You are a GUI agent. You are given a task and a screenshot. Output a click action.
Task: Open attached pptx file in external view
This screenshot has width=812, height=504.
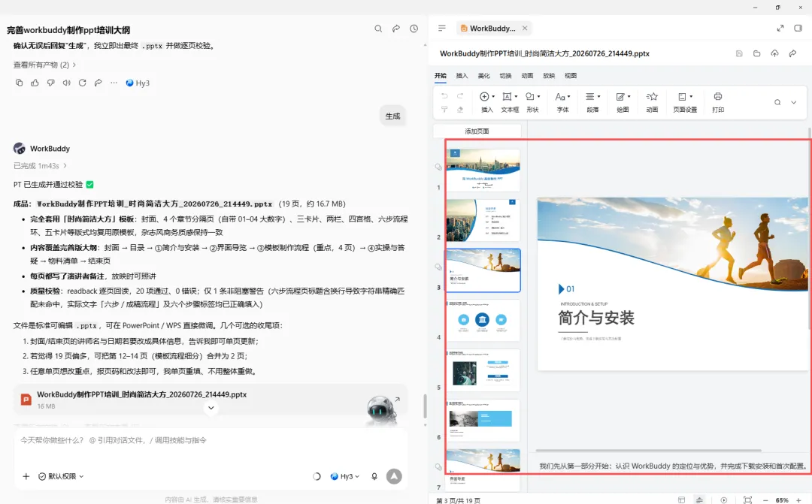click(x=397, y=399)
